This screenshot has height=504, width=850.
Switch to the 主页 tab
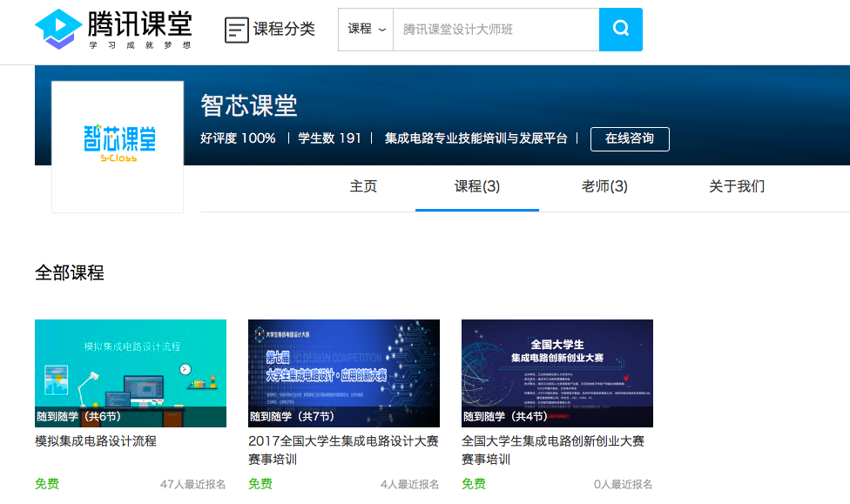click(363, 186)
